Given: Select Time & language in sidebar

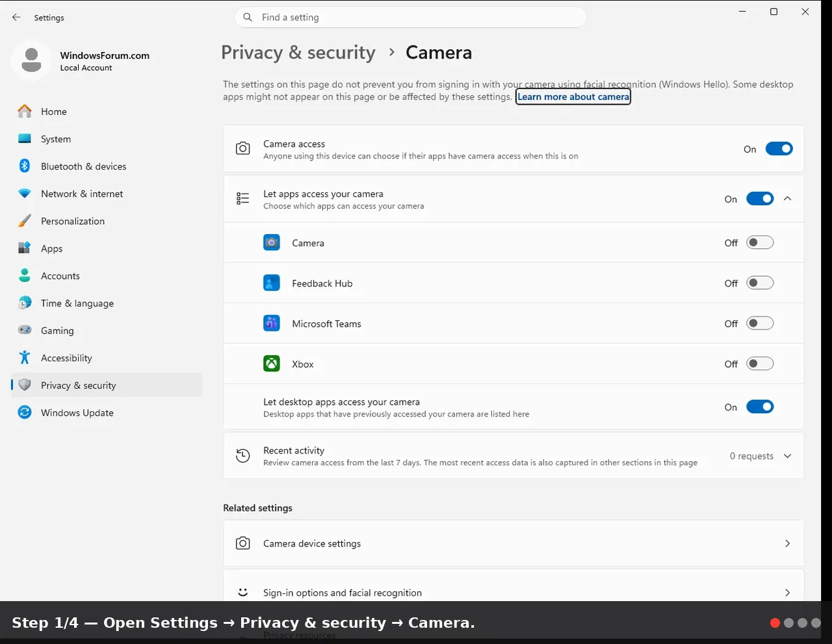Looking at the screenshot, I should 107,303.
